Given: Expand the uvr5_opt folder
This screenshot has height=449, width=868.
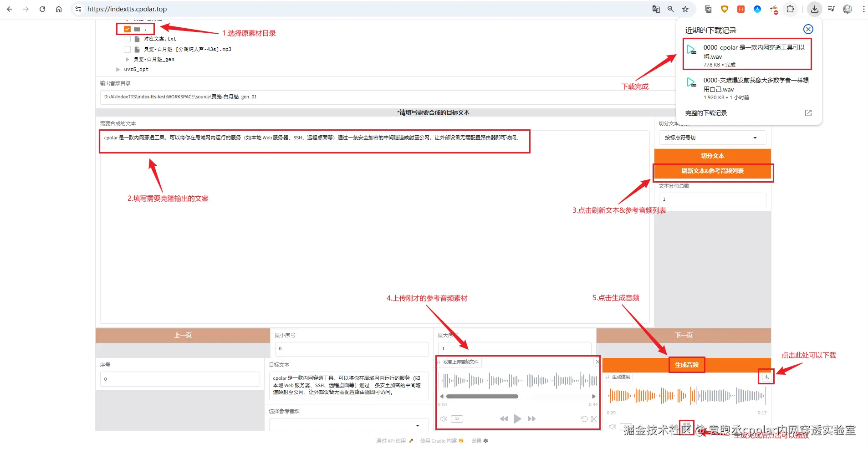Looking at the screenshot, I should [118, 69].
